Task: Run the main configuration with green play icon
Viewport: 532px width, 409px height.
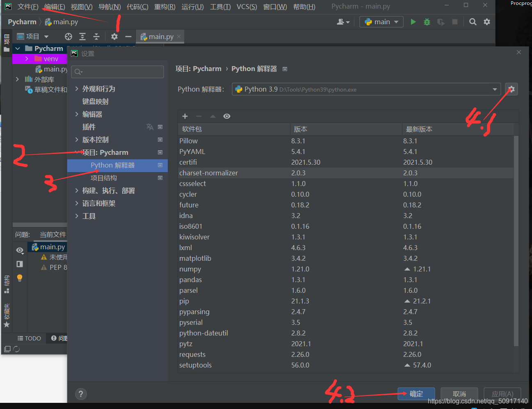Action: coord(413,22)
